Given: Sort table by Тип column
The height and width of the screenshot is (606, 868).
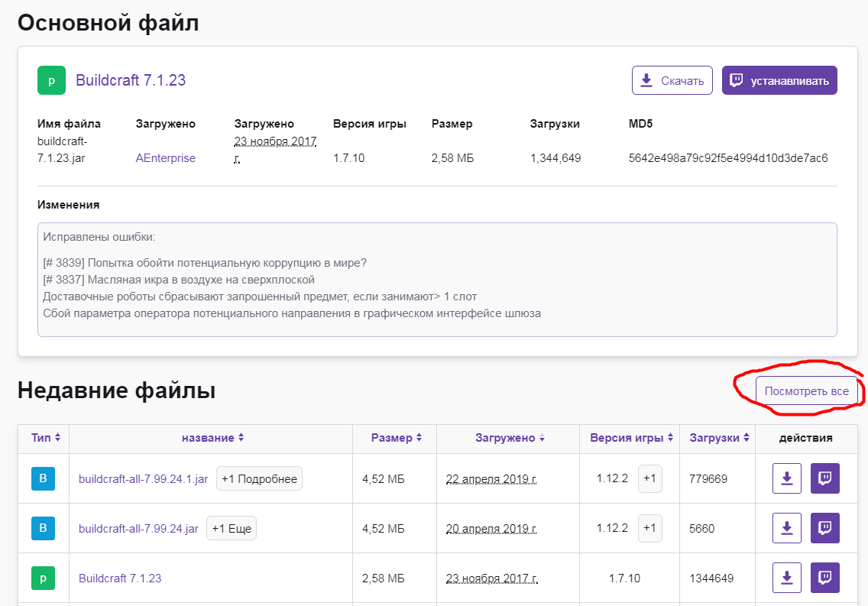Looking at the screenshot, I should click(45, 438).
